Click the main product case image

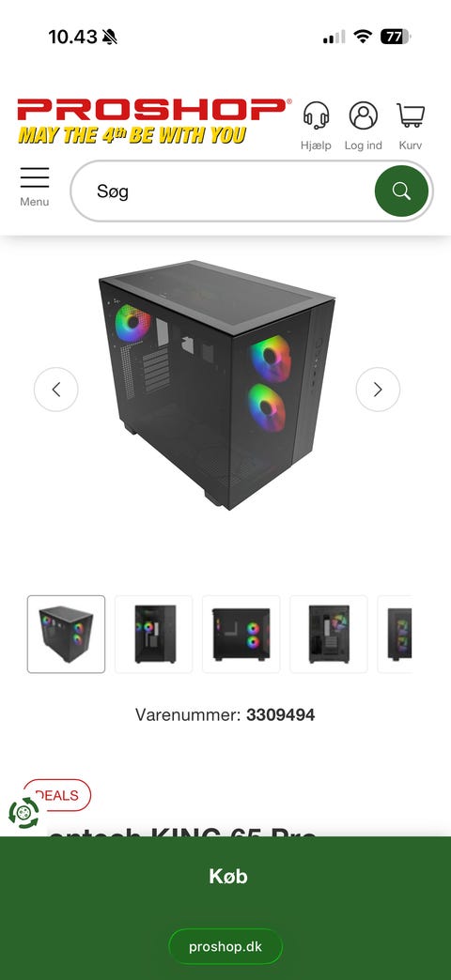[x=217, y=384]
